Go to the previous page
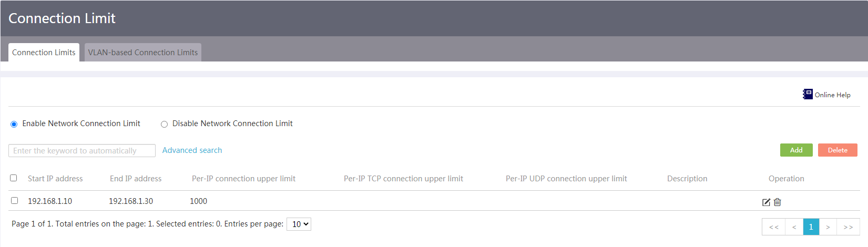Image resolution: width=868 pixels, height=247 pixels. [794, 227]
